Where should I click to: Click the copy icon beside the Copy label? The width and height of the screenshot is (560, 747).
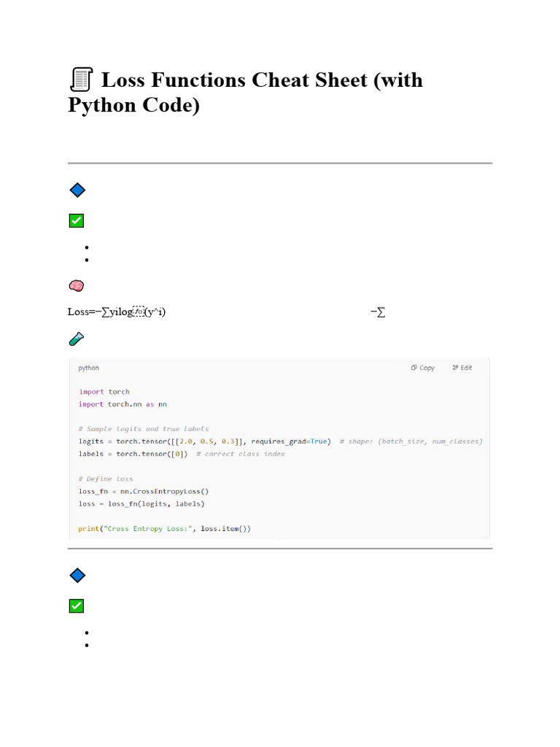(414, 368)
